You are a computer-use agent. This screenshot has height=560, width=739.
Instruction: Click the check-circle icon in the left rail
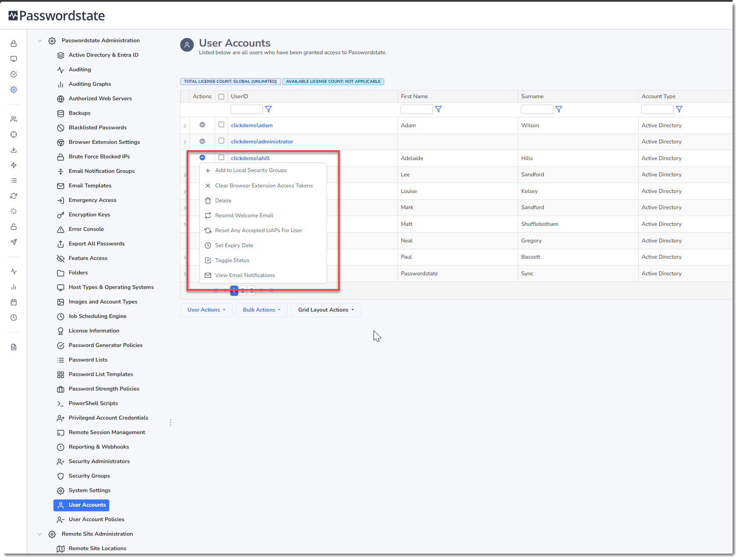(14, 74)
